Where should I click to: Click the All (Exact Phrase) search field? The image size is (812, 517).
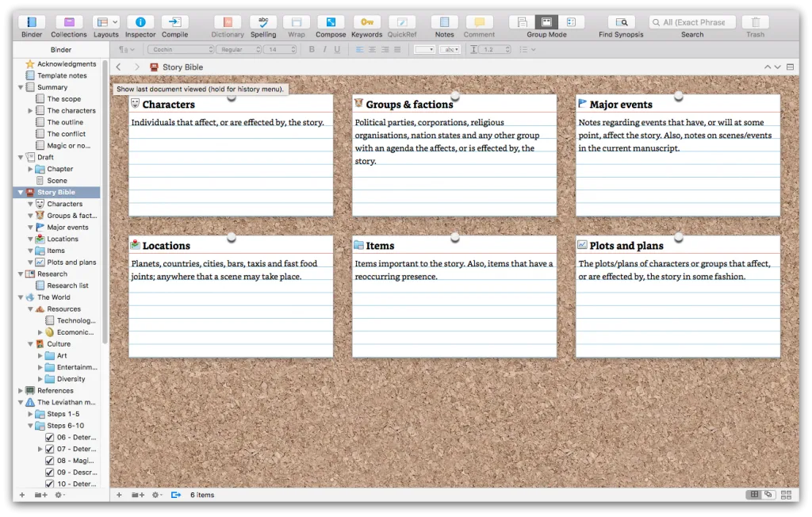tap(692, 22)
